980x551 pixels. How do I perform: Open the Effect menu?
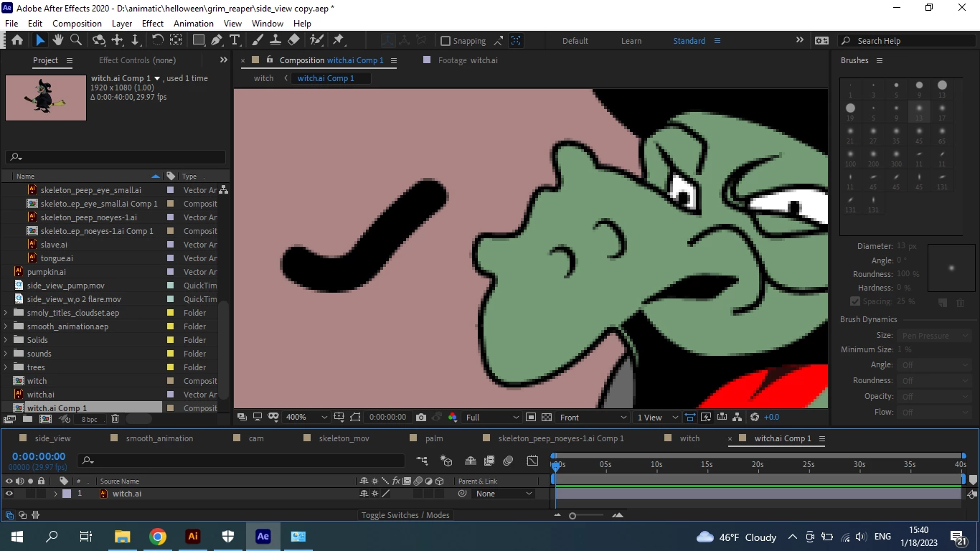[x=153, y=23]
